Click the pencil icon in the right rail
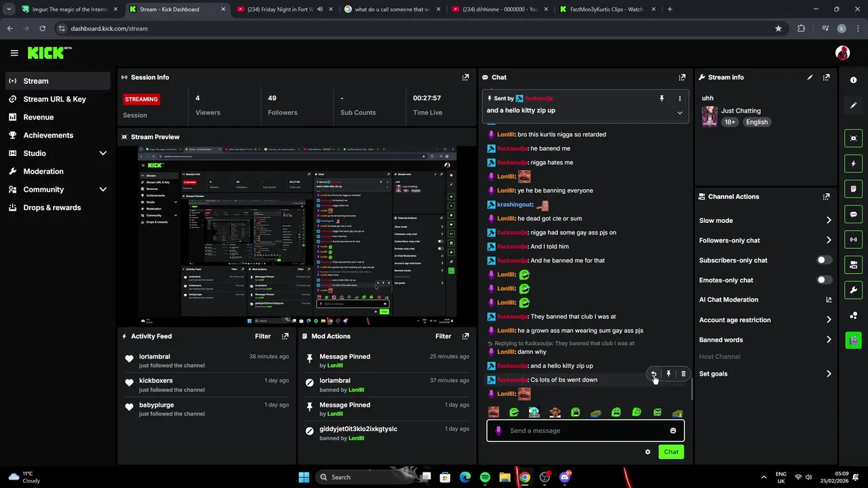This screenshot has width=868, height=488. [x=853, y=106]
